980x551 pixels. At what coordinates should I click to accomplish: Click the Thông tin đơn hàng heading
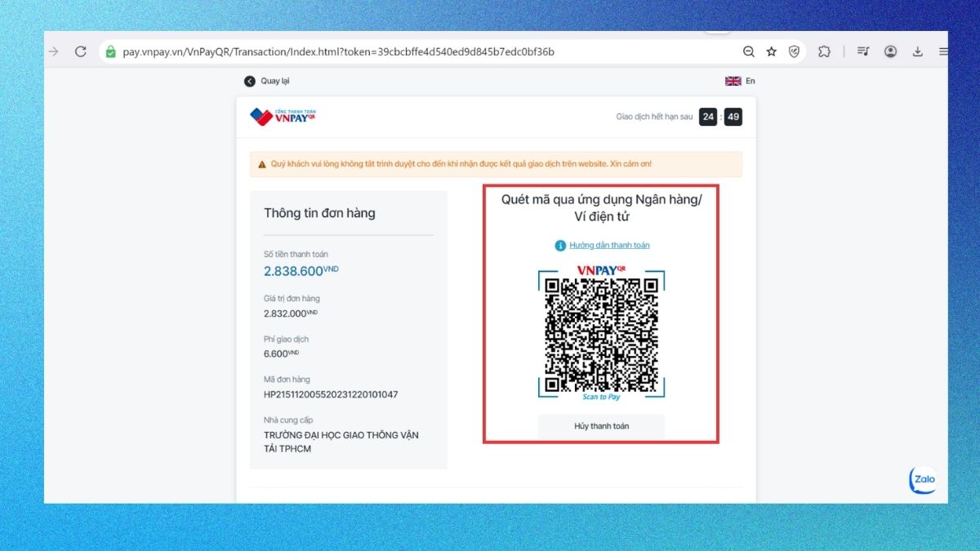(x=319, y=213)
